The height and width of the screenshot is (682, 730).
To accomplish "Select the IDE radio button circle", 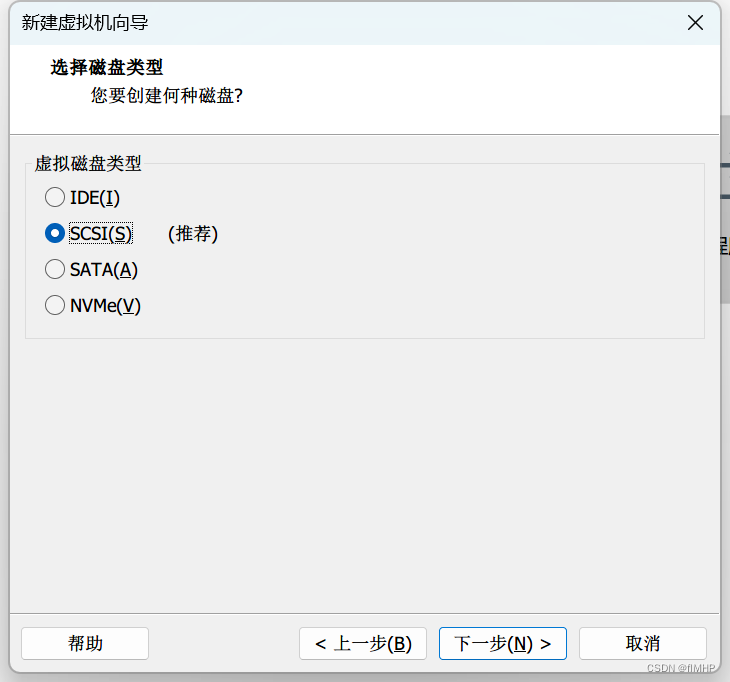I will [x=55, y=198].
